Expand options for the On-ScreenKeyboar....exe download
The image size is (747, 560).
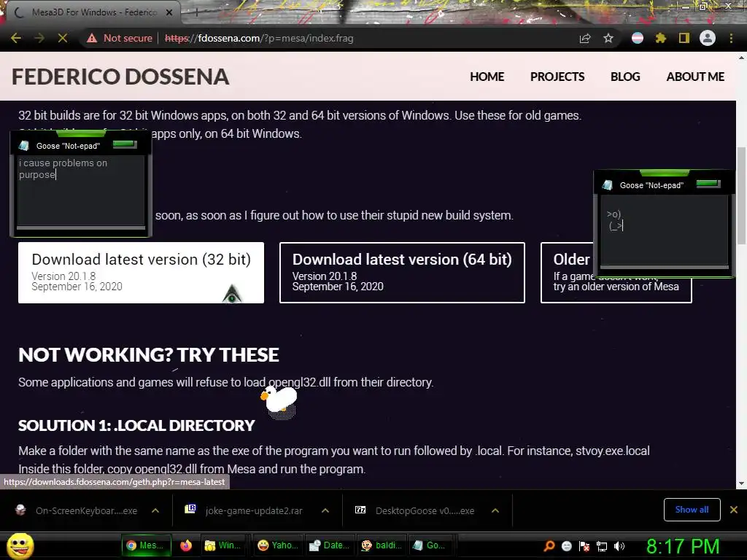click(x=155, y=510)
